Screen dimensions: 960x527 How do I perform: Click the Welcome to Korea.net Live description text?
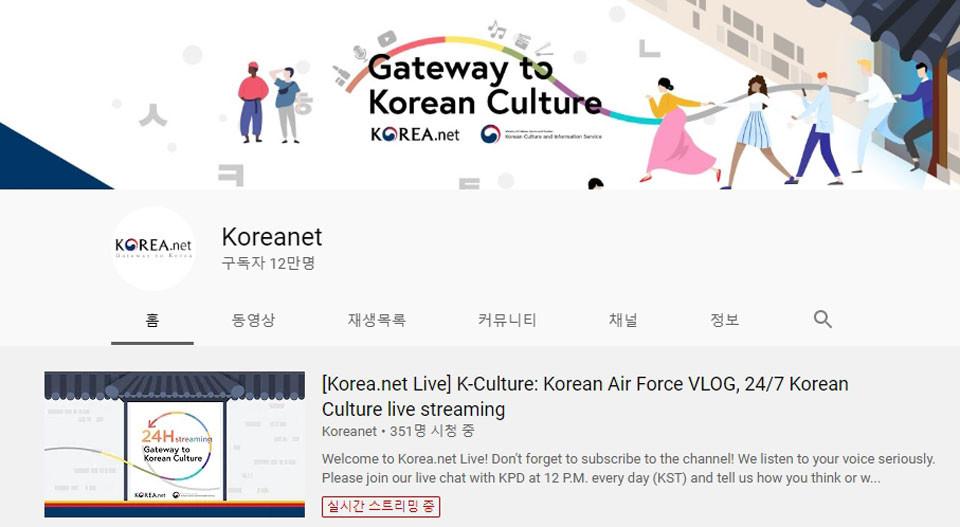pos(628,468)
